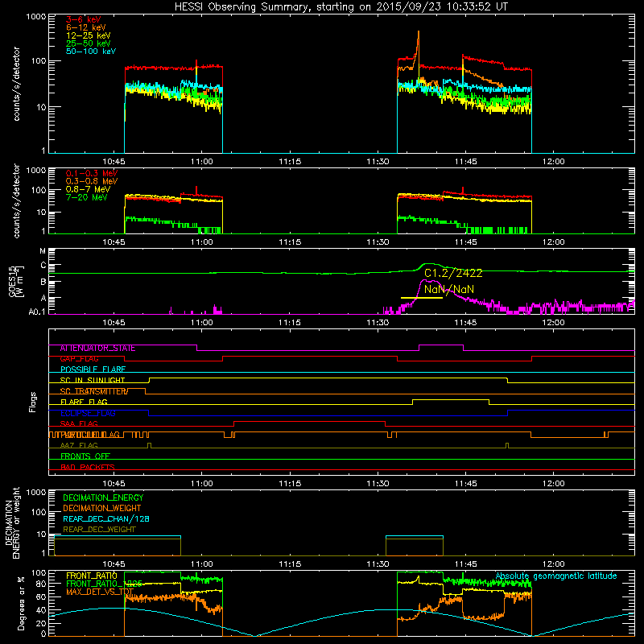Select the DECIMATION ENERGY or weight axis title

[12, 522]
